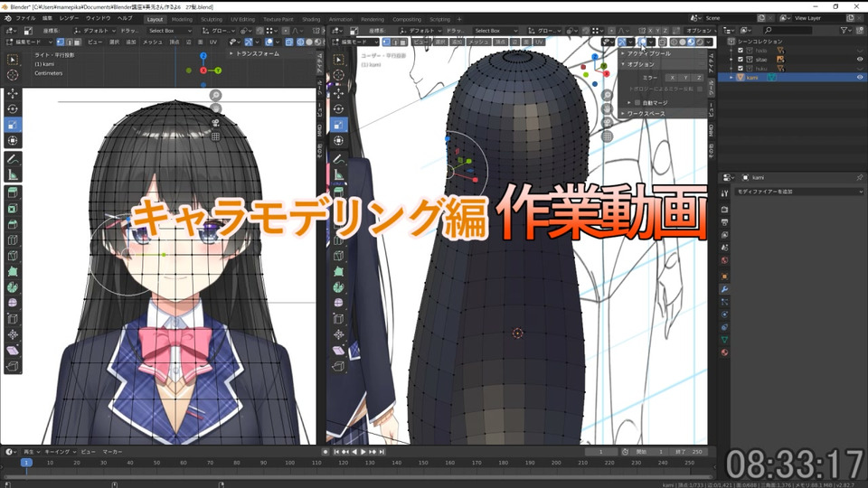Viewport: 868px width, 488px height.
Task: Select the Select Box tool in right viewport toolbar
Action: (338, 60)
